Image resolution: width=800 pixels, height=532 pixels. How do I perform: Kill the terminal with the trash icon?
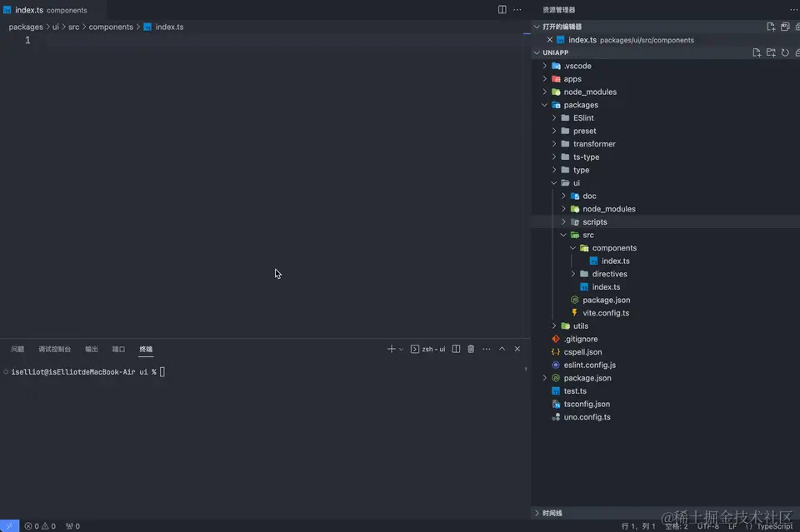472,349
